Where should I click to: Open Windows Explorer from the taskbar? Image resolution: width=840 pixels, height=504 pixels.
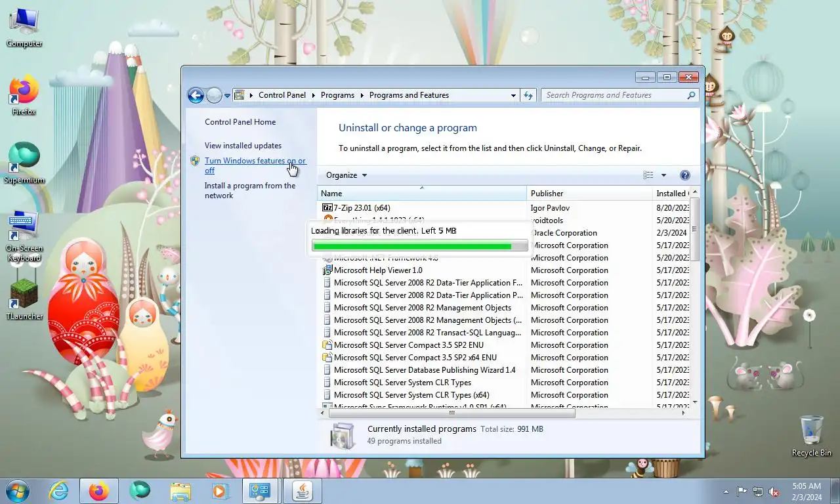point(180,490)
